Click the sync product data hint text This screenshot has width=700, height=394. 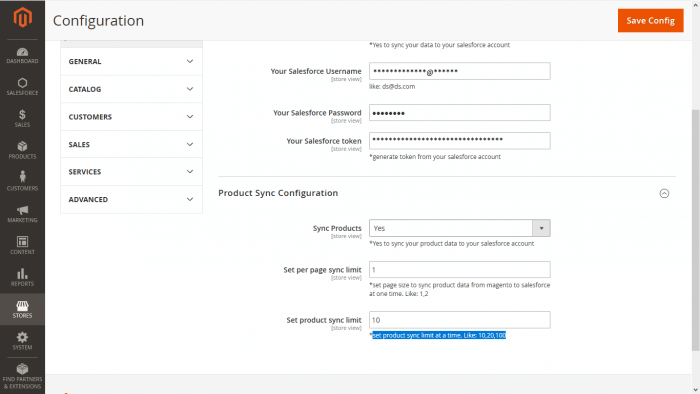tap(451, 244)
